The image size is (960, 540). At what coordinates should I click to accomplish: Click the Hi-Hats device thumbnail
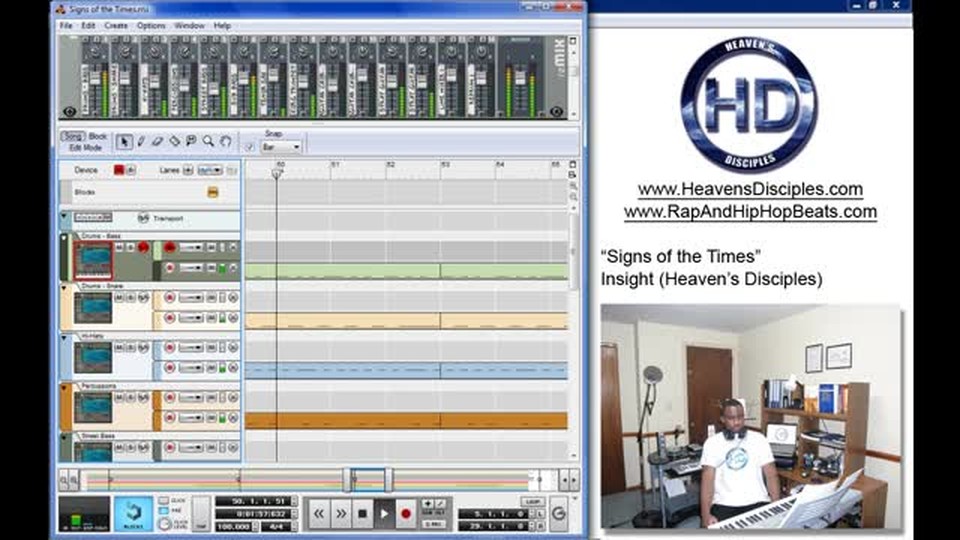point(93,358)
